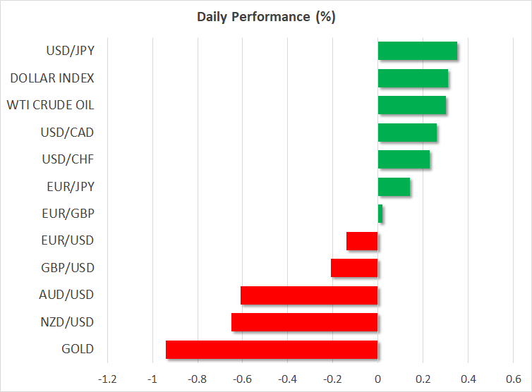Click the red EUR/USD bar
Image resolution: width=532 pixels, height=392 pixels.
click(363, 240)
